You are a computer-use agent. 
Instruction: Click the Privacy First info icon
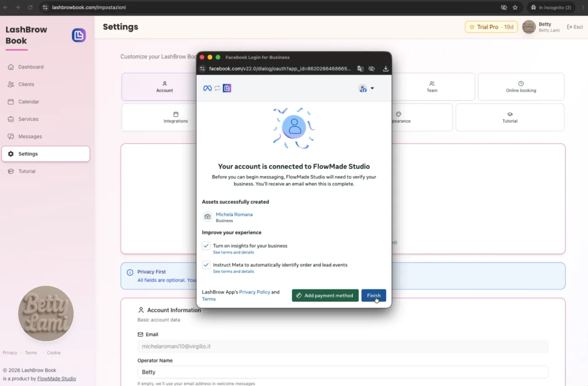coord(130,273)
